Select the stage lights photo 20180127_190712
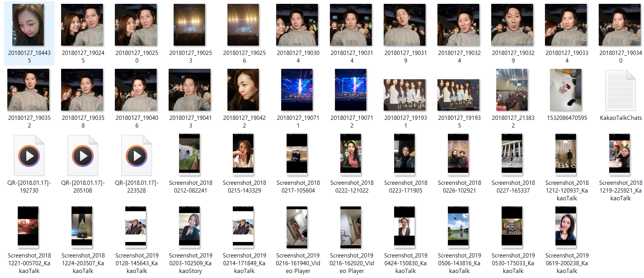This screenshot has width=644, height=278. coord(351,90)
